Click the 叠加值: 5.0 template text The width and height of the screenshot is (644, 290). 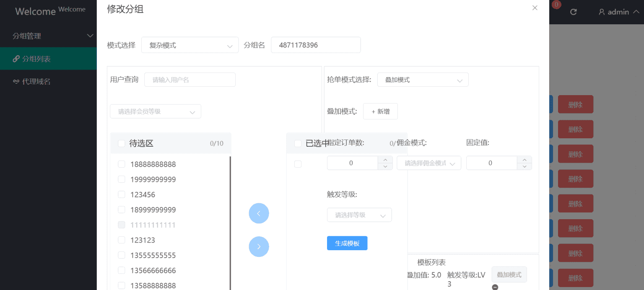coord(424,275)
